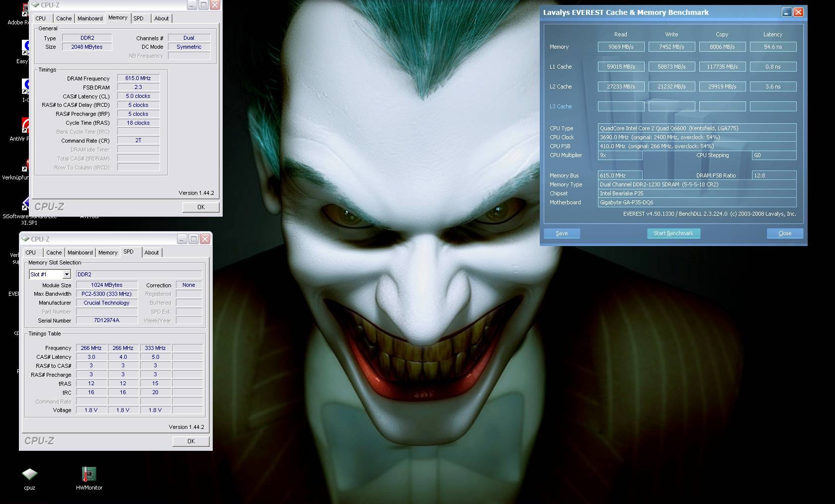Open the Slot #1 memory slot dropdown
Screen dimensions: 835x504
click(66, 274)
